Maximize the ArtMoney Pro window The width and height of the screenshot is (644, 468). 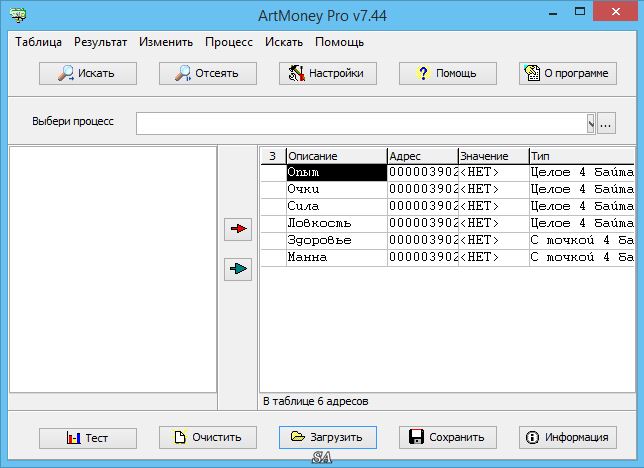pyautogui.click(x=580, y=12)
